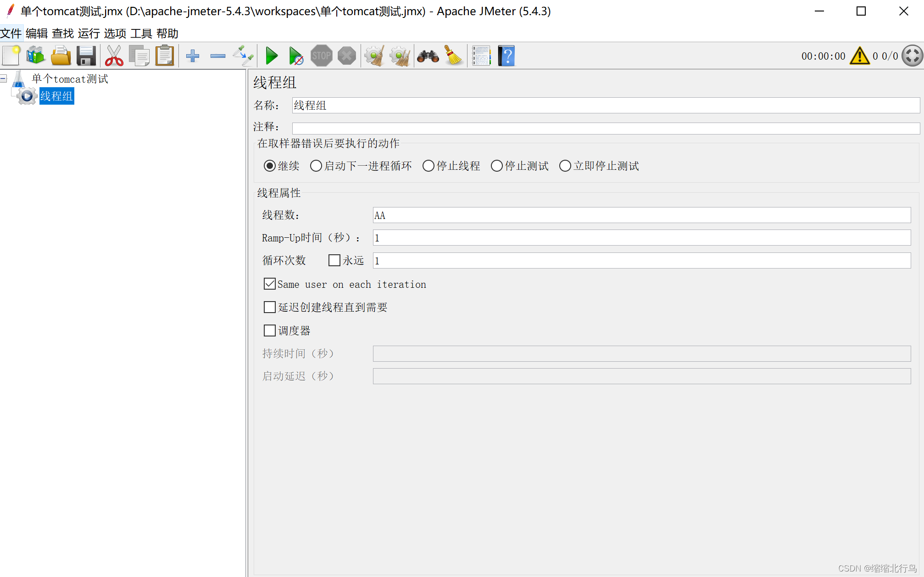Open Help with question mark icon
Screen dimensions: 924x577
pos(507,56)
